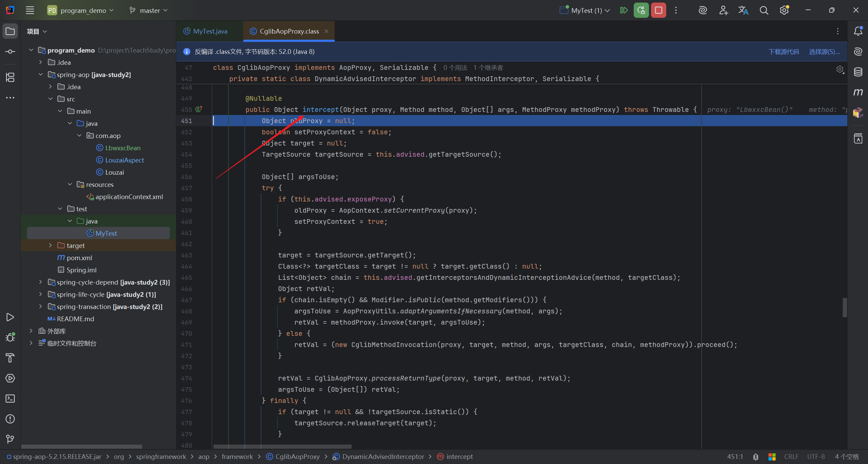Open the Git tool window

click(x=10, y=439)
